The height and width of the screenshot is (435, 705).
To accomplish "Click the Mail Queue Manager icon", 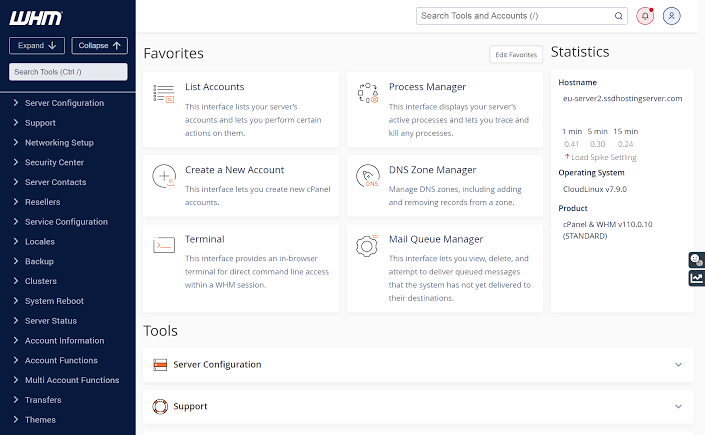I will tap(367, 246).
